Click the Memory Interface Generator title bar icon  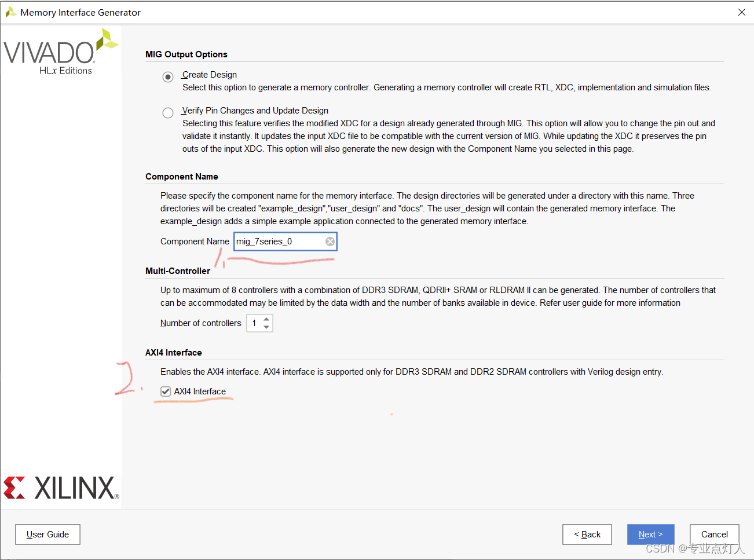[10, 12]
